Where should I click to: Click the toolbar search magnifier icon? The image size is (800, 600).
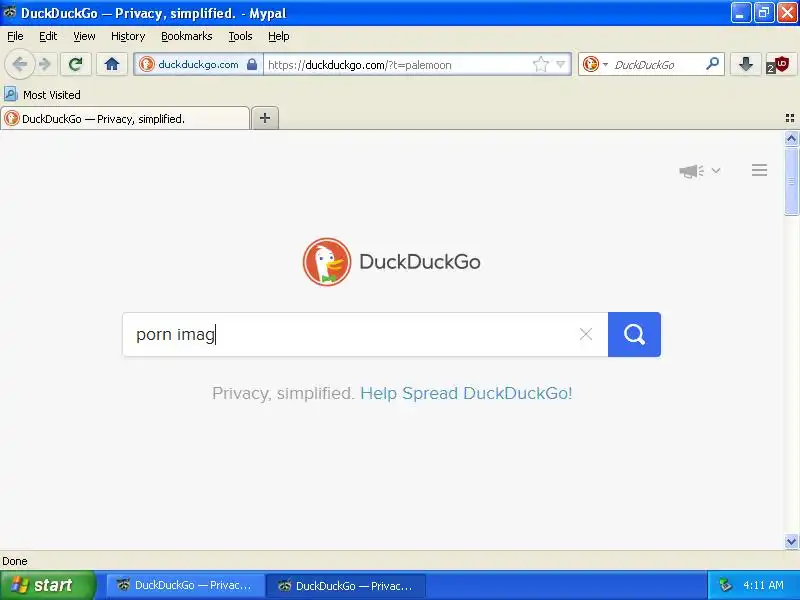click(712, 64)
